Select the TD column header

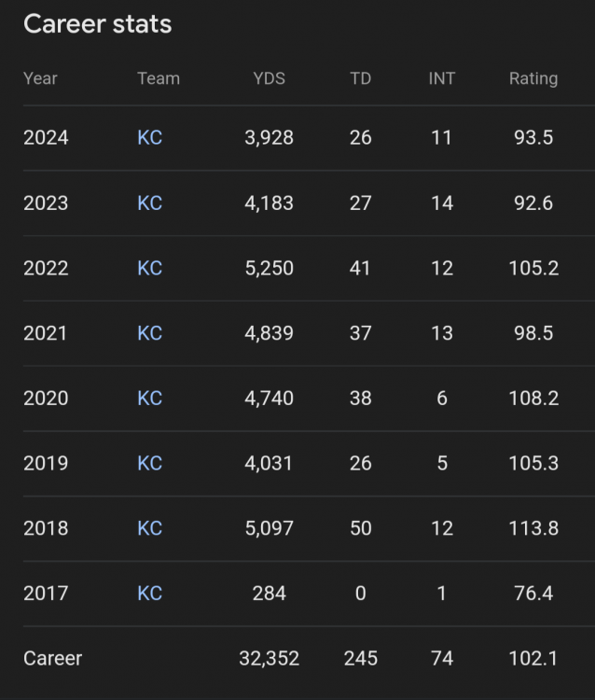[x=360, y=78]
